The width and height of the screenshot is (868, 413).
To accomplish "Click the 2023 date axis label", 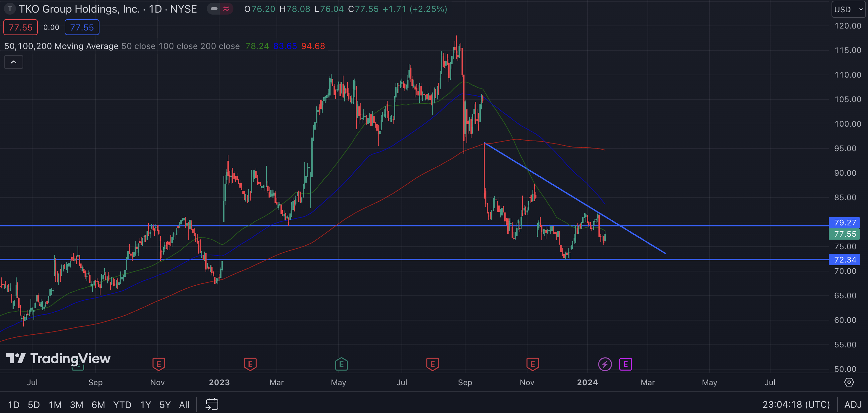I will pyautogui.click(x=219, y=383).
